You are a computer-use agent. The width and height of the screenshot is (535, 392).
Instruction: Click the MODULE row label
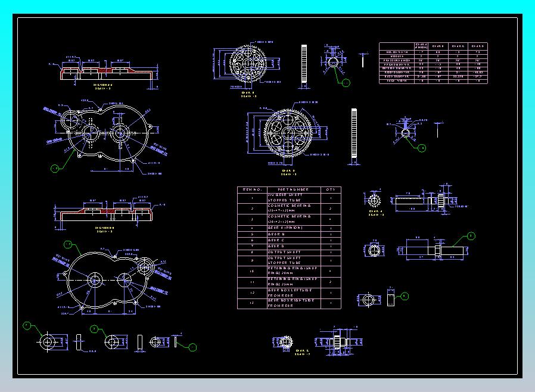click(x=397, y=56)
